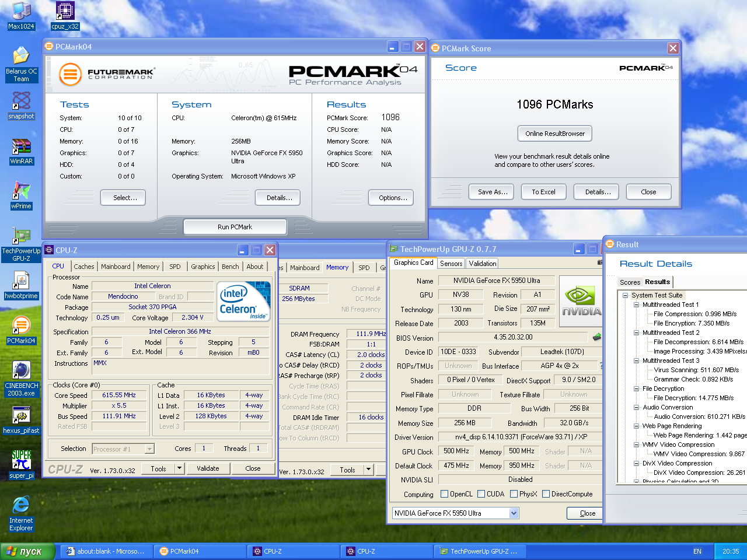Open the hwbotprime desktop icon
Image resolution: width=747 pixels, height=560 pixels.
tap(21, 286)
